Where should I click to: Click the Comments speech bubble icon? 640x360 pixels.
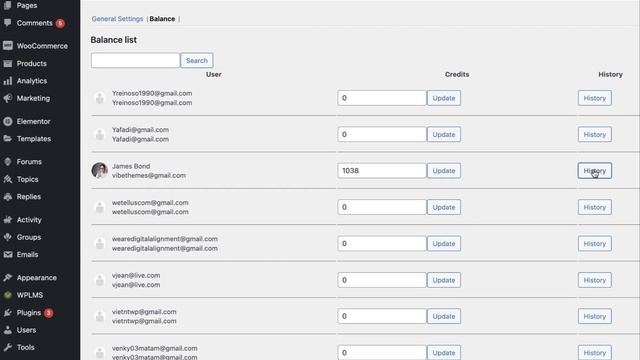click(x=8, y=23)
